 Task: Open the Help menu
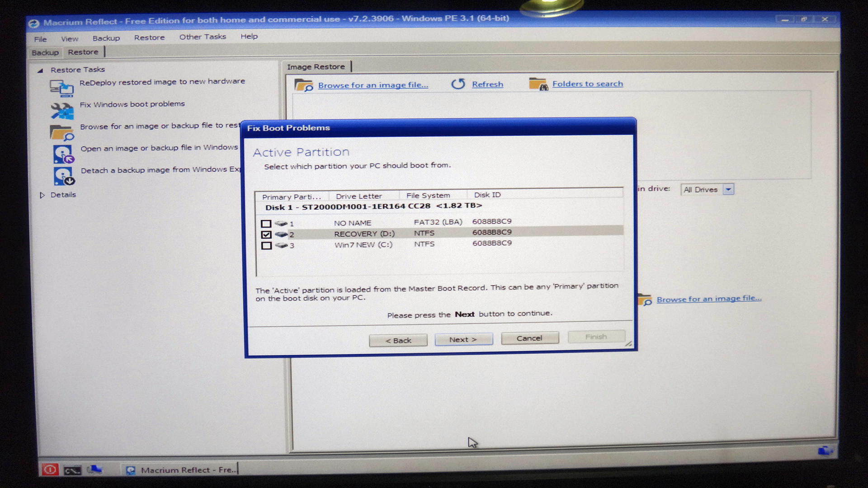[x=249, y=36]
